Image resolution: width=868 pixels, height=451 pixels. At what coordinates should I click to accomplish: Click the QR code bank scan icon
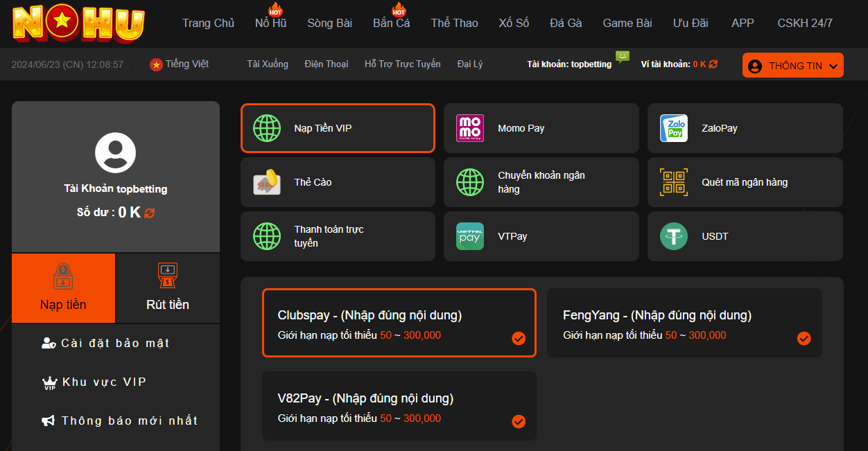[674, 182]
